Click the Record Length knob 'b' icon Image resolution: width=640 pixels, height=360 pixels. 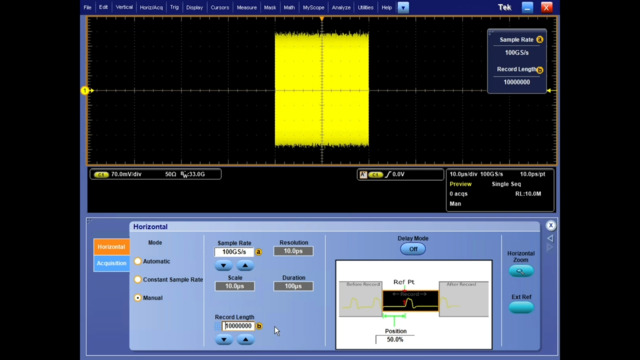tap(259, 326)
